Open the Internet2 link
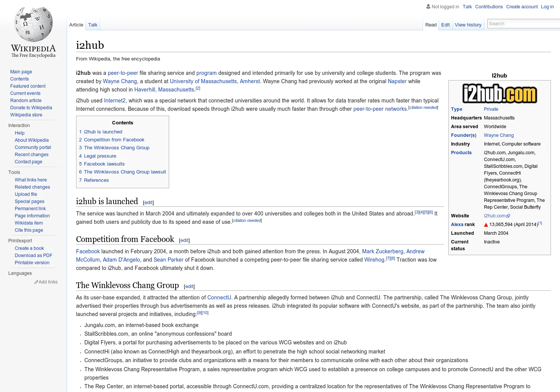Screen dimensions: 560x392 coord(115,101)
